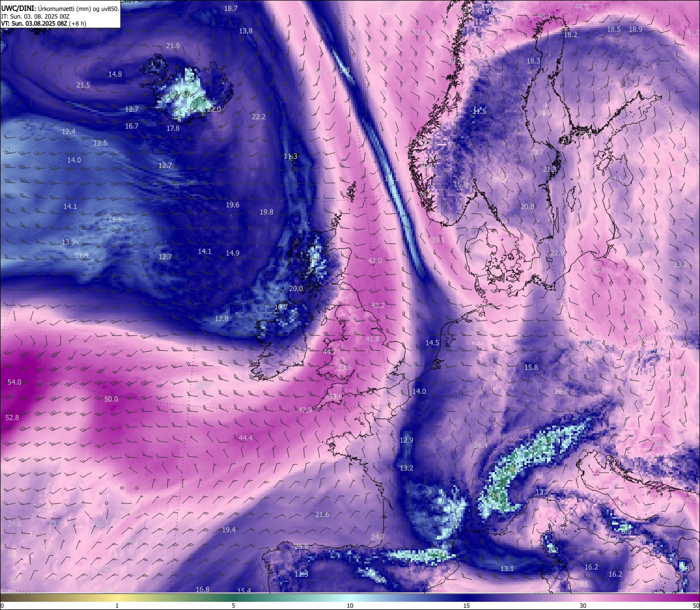This screenshot has width=700, height=610.
Task: Click the 21.5 value west of Iceland
Action: click(83, 85)
